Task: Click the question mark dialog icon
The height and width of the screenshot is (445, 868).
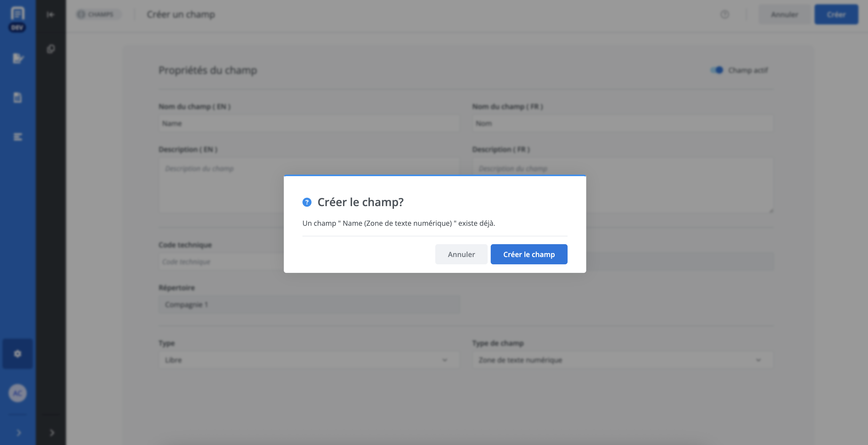Action: 307,202
